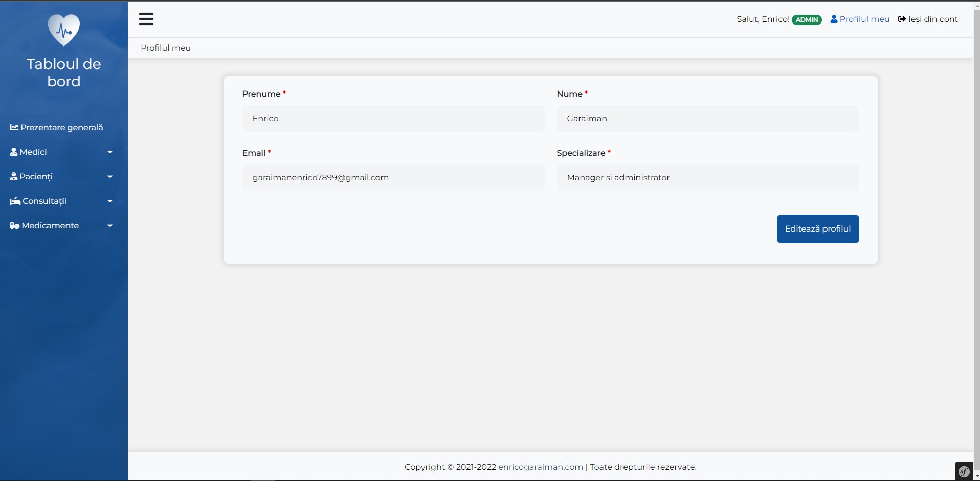The image size is (980, 481).
Task: Click the green ADMIN badge
Action: point(807,19)
